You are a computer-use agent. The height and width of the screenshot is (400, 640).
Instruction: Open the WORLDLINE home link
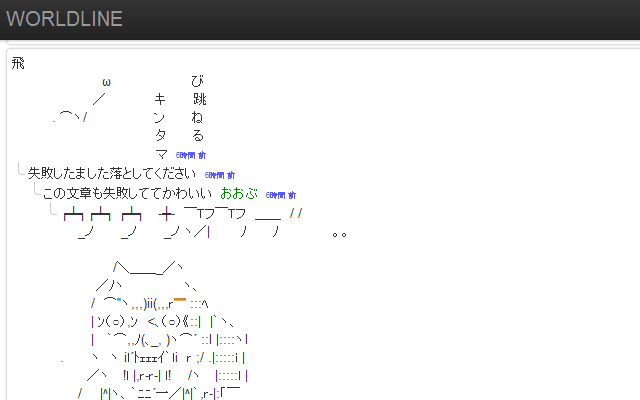64,19
